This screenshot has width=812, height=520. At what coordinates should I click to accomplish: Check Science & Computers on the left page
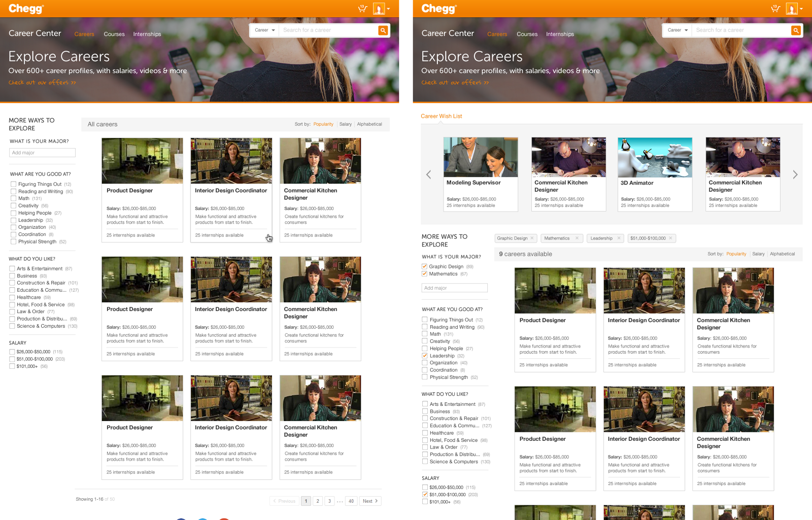point(12,326)
